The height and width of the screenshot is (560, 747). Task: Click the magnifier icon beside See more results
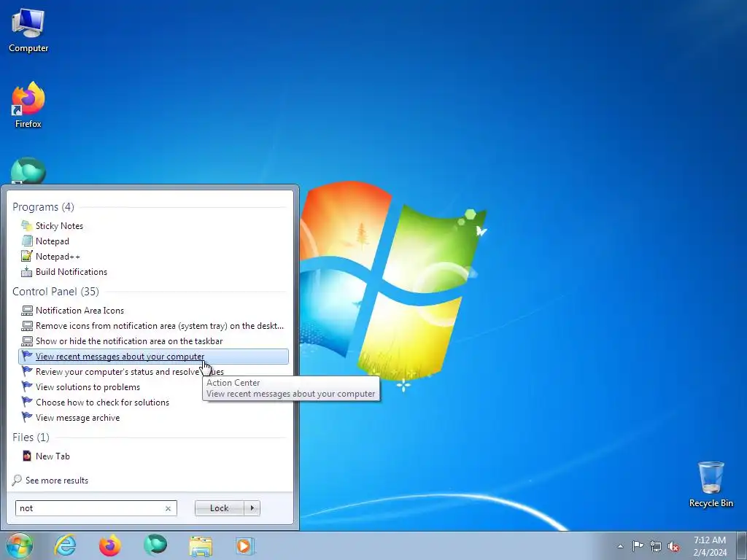coord(18,480)
